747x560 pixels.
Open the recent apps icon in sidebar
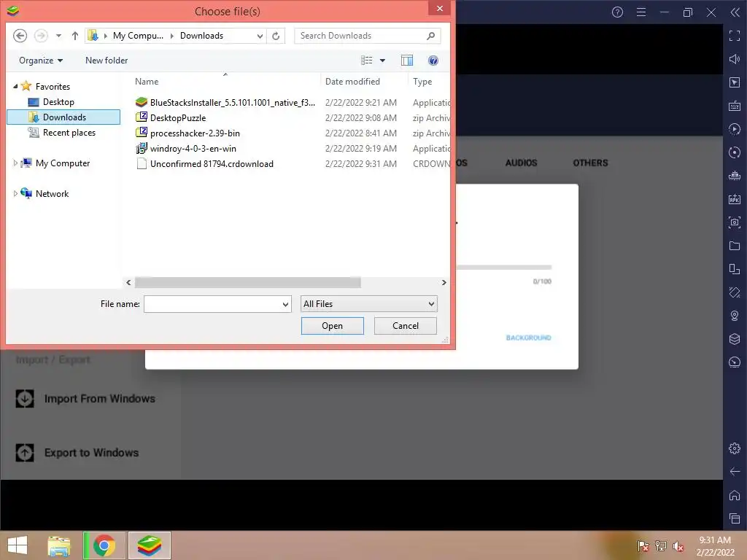tap(734, 518)
